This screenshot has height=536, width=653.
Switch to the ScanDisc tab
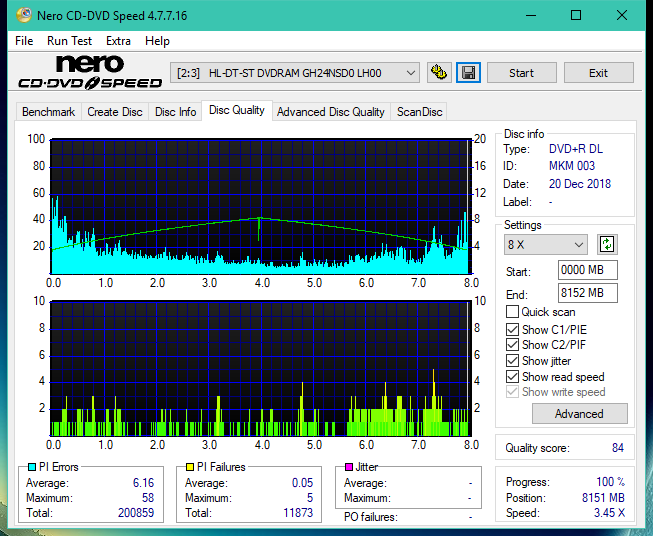click(419, 112)
